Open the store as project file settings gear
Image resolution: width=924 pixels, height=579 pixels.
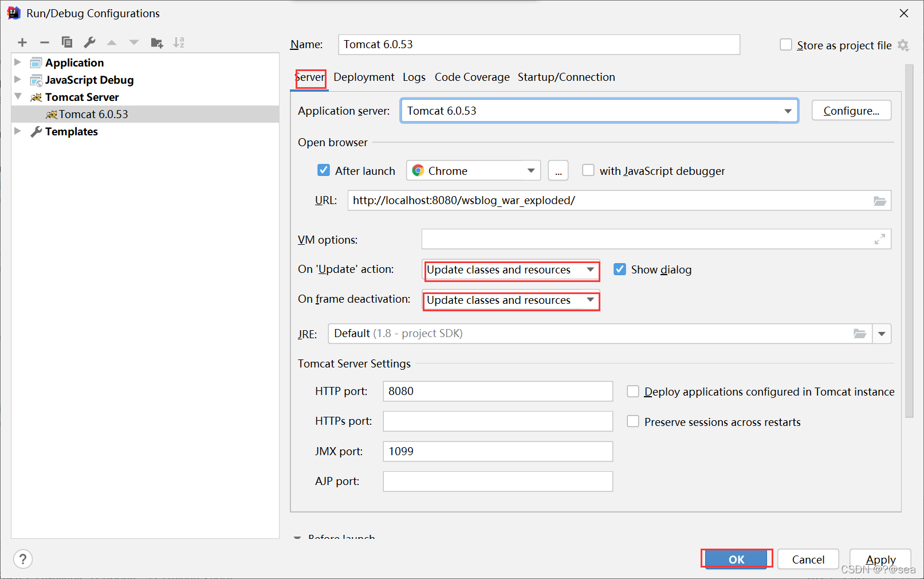click(x=903, y=45)
